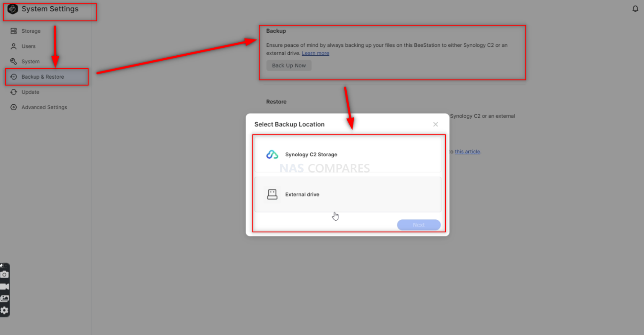Click the BeeStation logo in the header
This screenshot has width=644, height=335.
(12, 8)
